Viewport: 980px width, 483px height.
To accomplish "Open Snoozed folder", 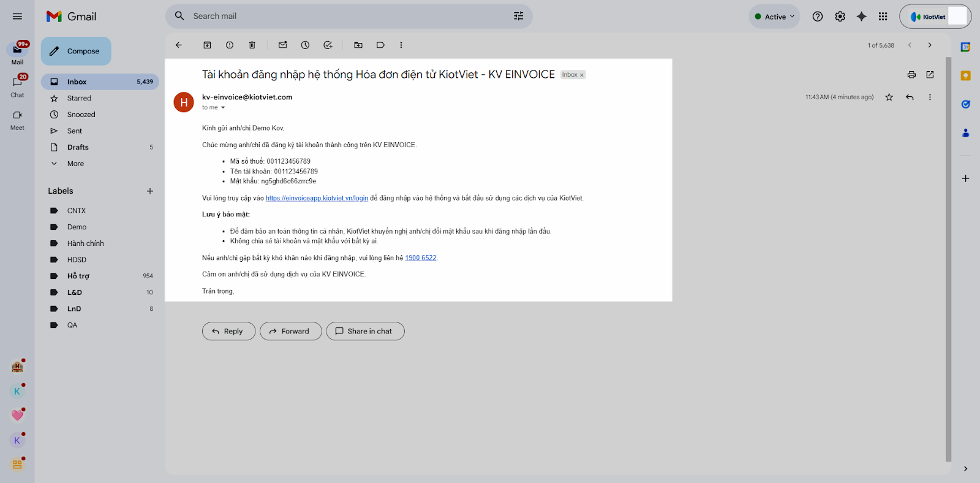I will coord(100,115).
